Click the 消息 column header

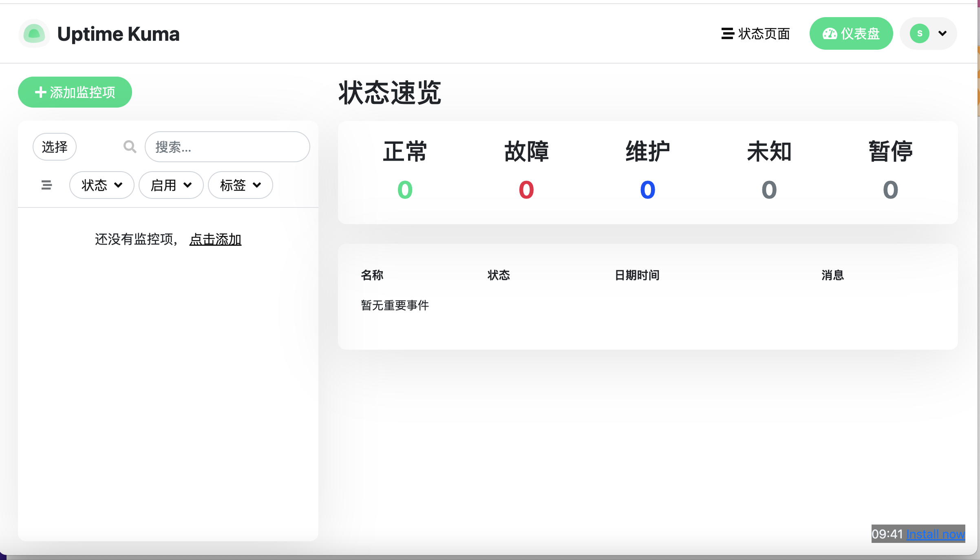(x=833, y=275)
